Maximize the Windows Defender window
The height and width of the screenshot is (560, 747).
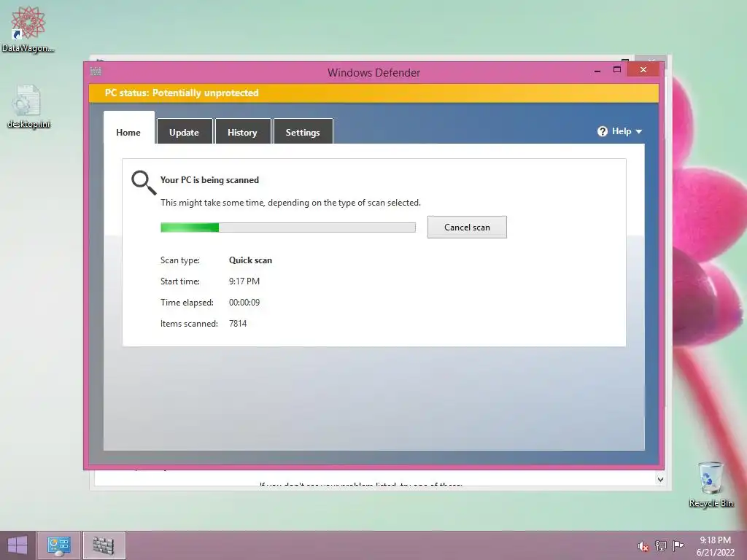coord(617,70)
